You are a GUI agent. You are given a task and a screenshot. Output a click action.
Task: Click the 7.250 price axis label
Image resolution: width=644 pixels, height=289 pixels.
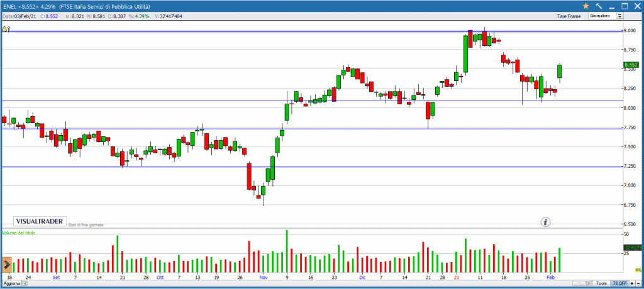click(x=630, y=166)
